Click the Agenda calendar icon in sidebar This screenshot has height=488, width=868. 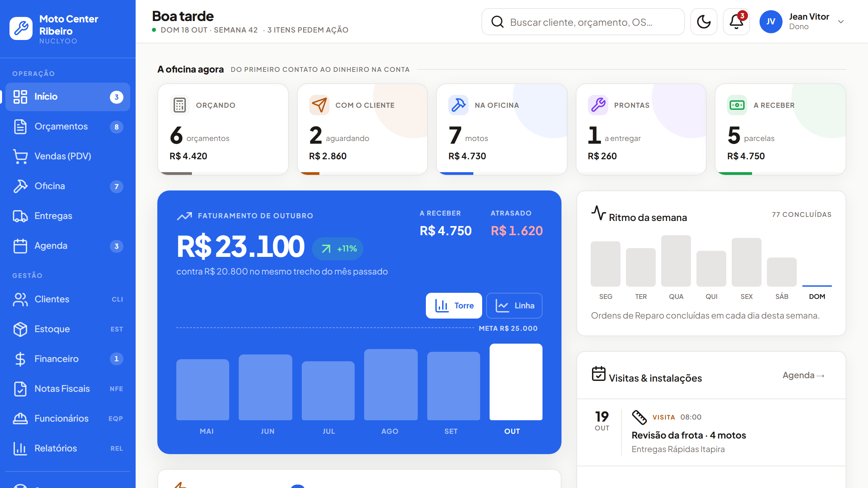[x=20, y=246]
